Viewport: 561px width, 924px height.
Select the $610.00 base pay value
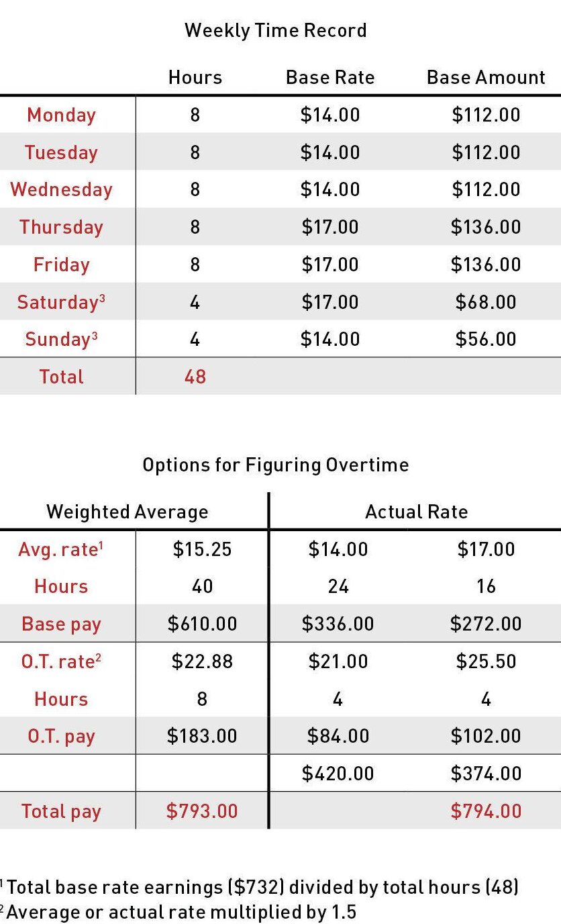tap(202, 624)
